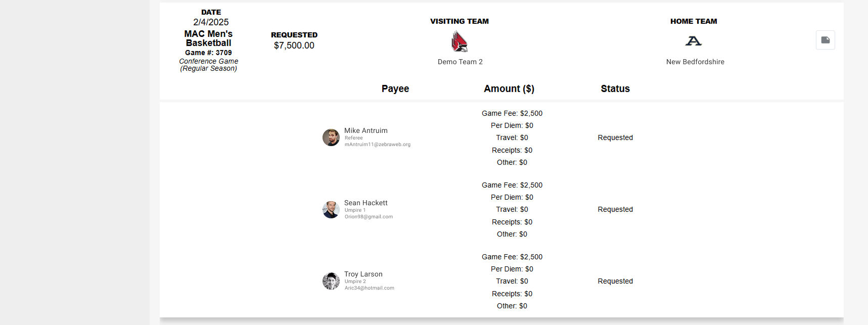
Task: Click the Demo Team 2 cardinal logo
Action: tap(459, 41)
